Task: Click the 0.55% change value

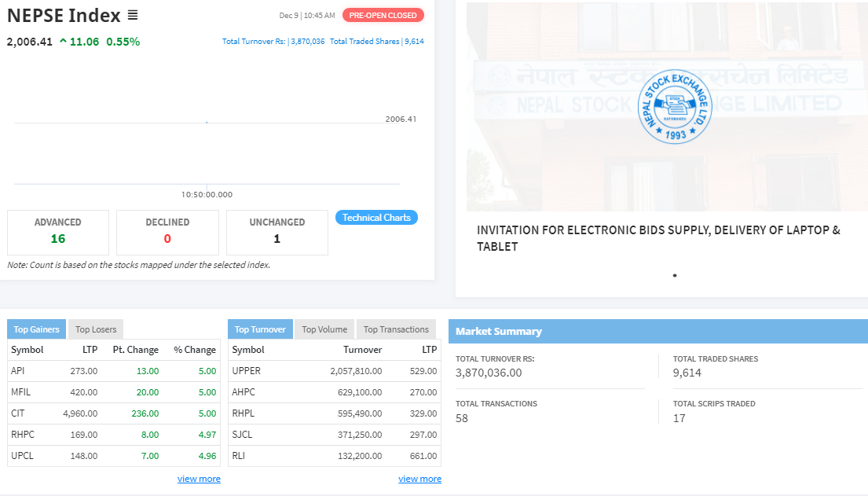Action: point(123,42)
